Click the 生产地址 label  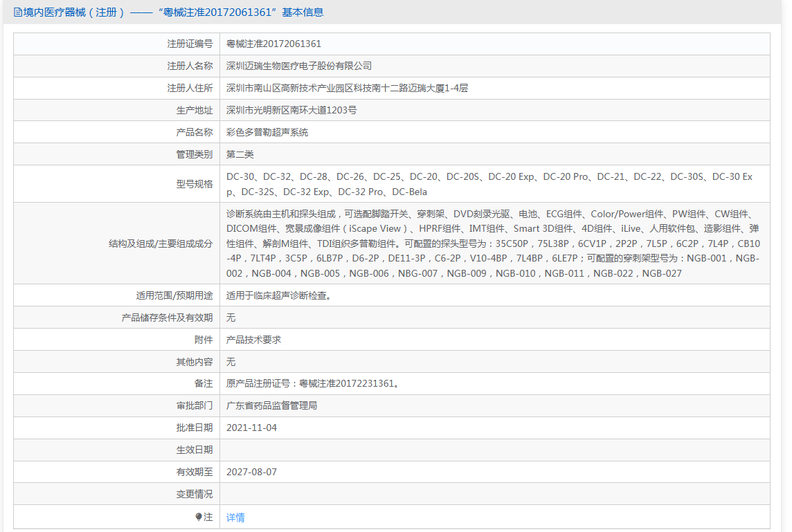[195, 110]
